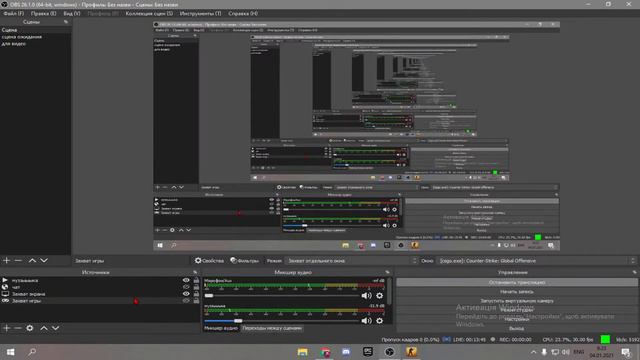Viewport: 640px width, 360px height.
Task: Click Остановить трансляцию button
Action: coord(517,282)
